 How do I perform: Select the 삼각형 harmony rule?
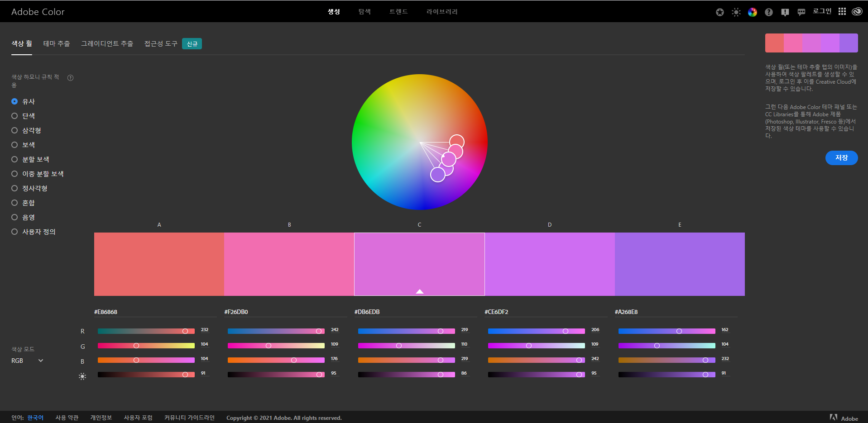click(x=26, y=130)
